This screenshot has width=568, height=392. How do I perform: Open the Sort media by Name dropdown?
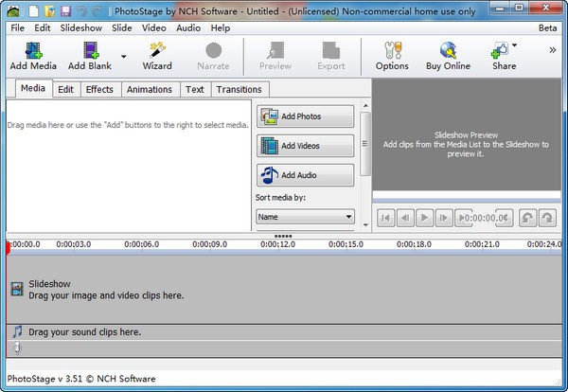pos(305,217)
